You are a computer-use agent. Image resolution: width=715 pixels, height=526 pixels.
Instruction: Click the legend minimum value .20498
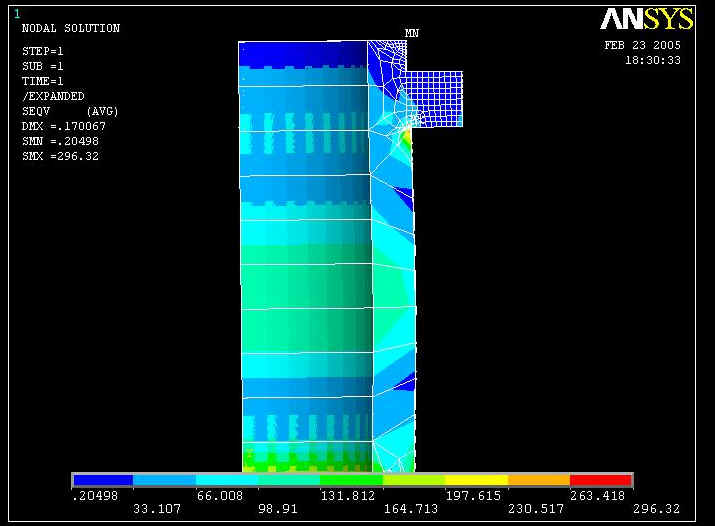pos(95,495)
